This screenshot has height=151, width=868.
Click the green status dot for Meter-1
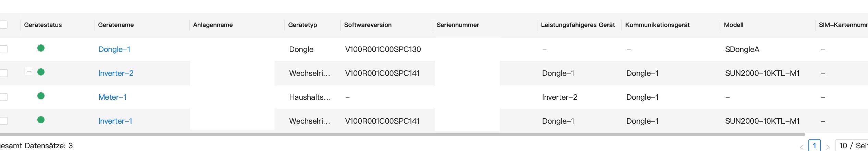[x=41, y=96]
